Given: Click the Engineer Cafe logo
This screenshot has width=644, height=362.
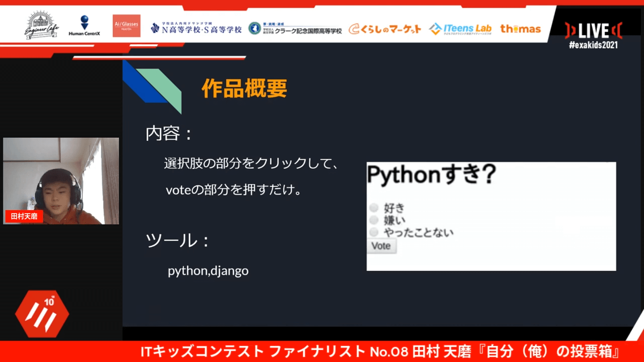Looking at the screenshot, I should pyautogui.click(x=43, y=26).
